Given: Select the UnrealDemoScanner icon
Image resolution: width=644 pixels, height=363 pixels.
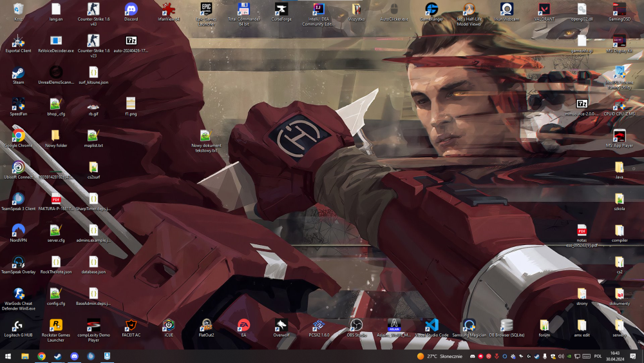Looking at the screenshot, I should point(56,75).
